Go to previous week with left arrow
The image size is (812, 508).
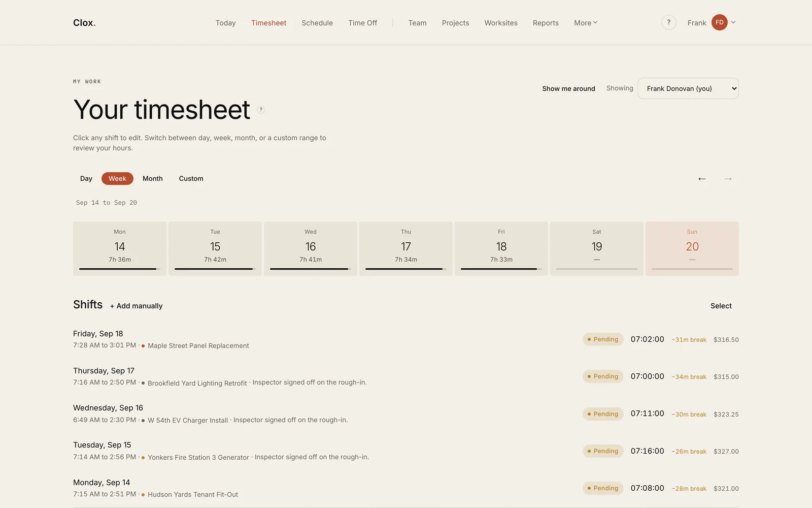point(702,179)
